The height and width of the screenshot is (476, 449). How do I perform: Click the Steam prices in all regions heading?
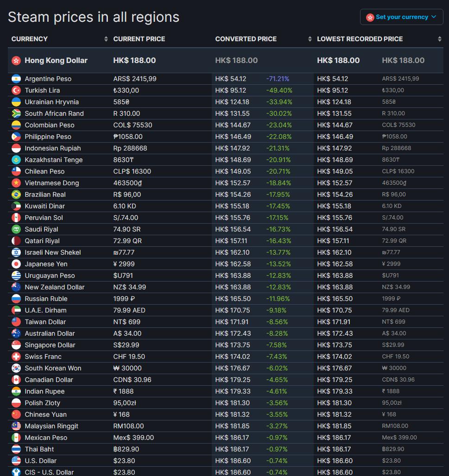[94, 17]
